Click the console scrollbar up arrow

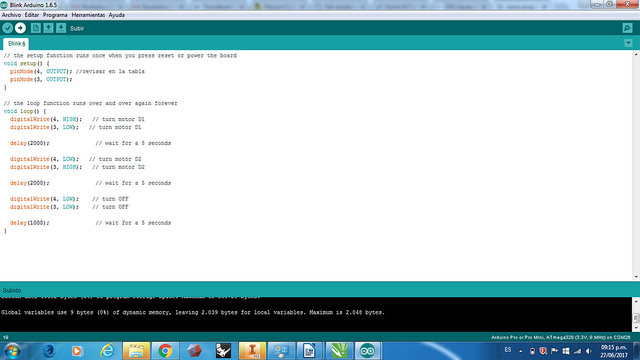(636, 301)
